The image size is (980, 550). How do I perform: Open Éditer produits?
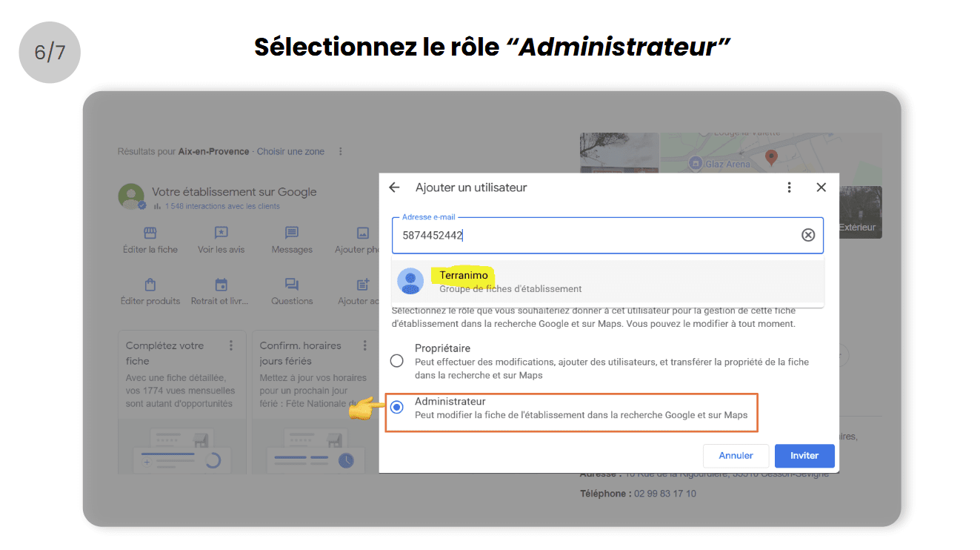pyautogui.click(x=150, y=291)
